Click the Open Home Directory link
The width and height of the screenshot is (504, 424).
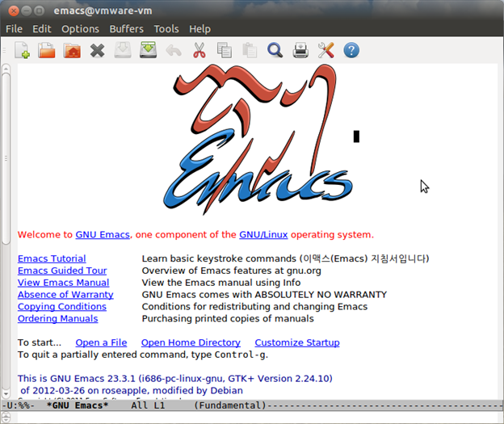click(191, 342)
